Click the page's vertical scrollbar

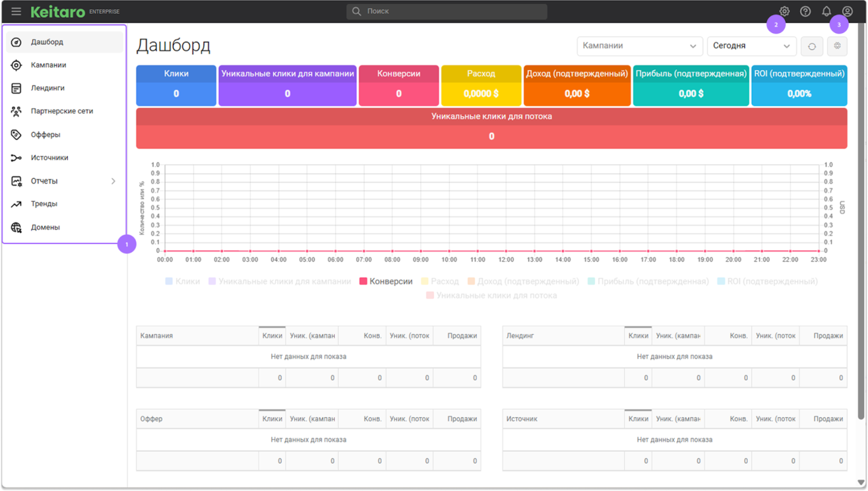tap(861, 241)
